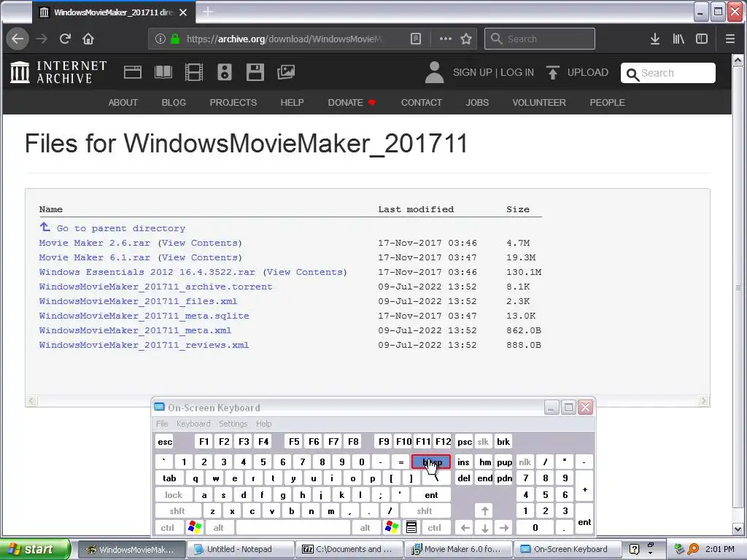Open the Video film-strip icon
This screenshot has height=560, width=747.
coord(194,72)
